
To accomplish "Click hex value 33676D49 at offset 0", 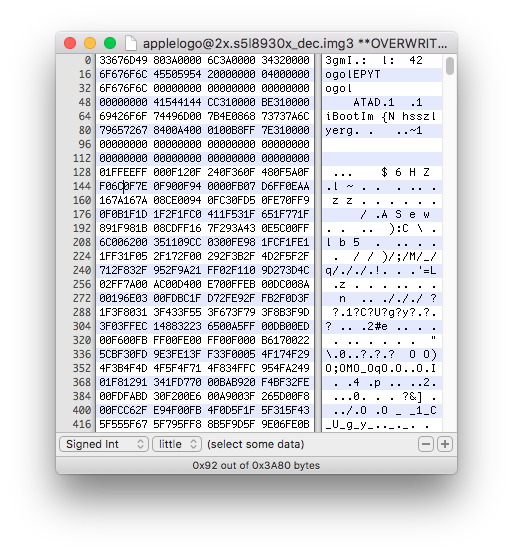I will tap(123, 60).
